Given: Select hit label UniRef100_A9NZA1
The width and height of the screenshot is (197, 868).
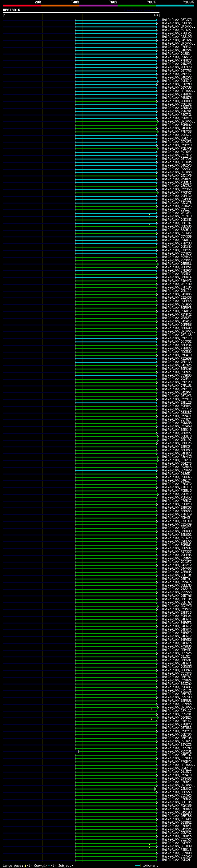Looking at the screenshot, I should click(176, 111).
